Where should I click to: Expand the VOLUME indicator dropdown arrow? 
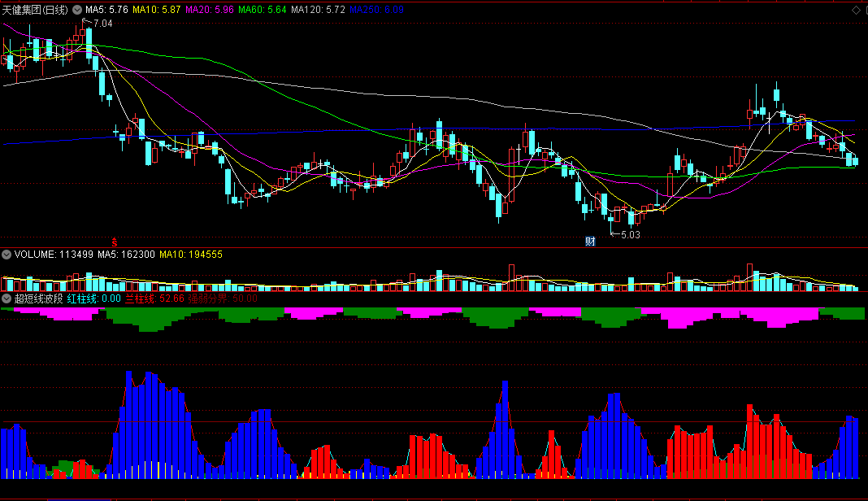coord(7,255)
